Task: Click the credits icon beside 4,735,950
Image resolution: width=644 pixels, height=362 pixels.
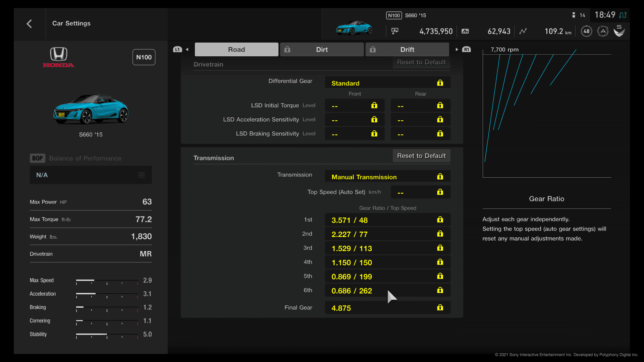Action: pyautogui.click(x=395, y=31)
